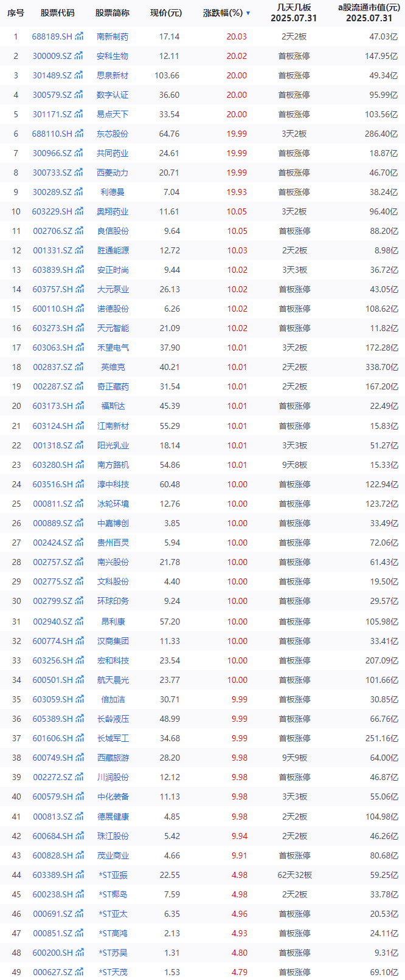Open stock name 良信股份
The image size is (405, 980).
pos(112,231)
